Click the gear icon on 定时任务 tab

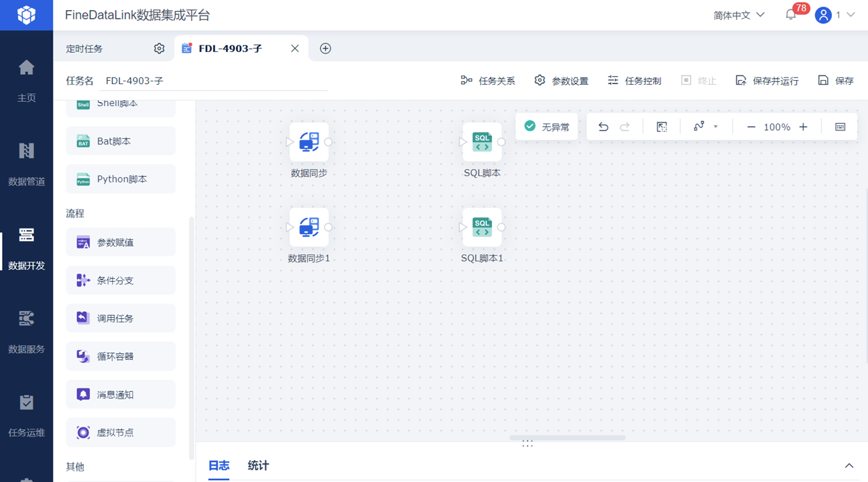(159, 48)
